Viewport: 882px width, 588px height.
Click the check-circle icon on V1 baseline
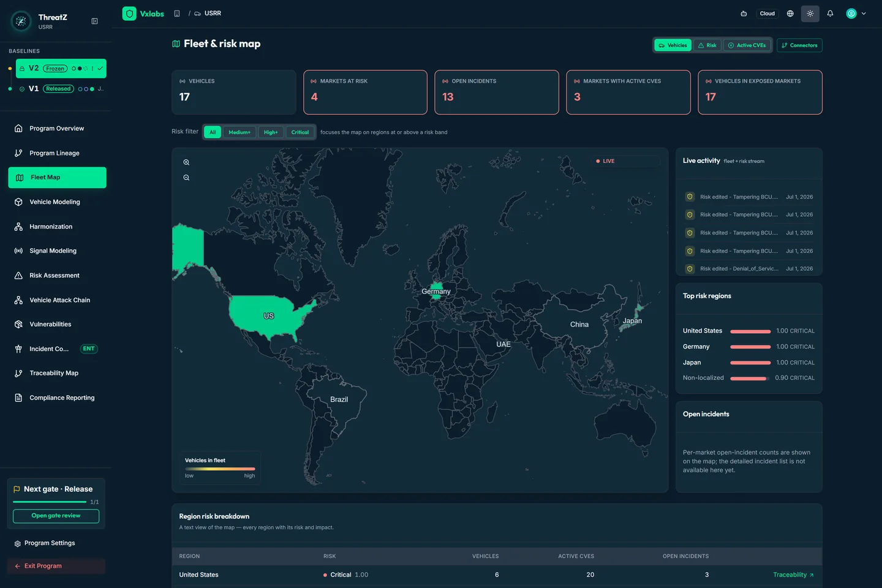(x=22, y=89)
